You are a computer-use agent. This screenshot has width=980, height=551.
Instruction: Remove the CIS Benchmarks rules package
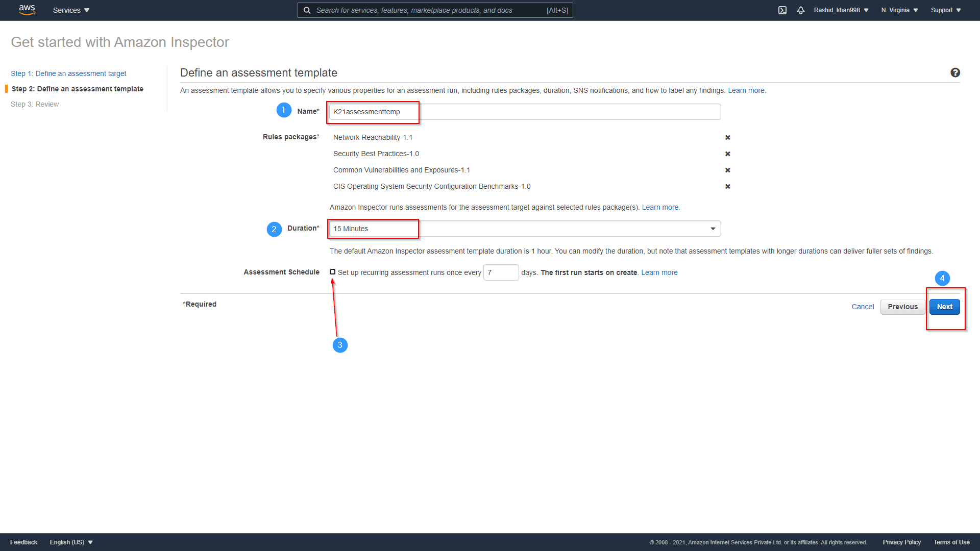click(x=728, y=186)
